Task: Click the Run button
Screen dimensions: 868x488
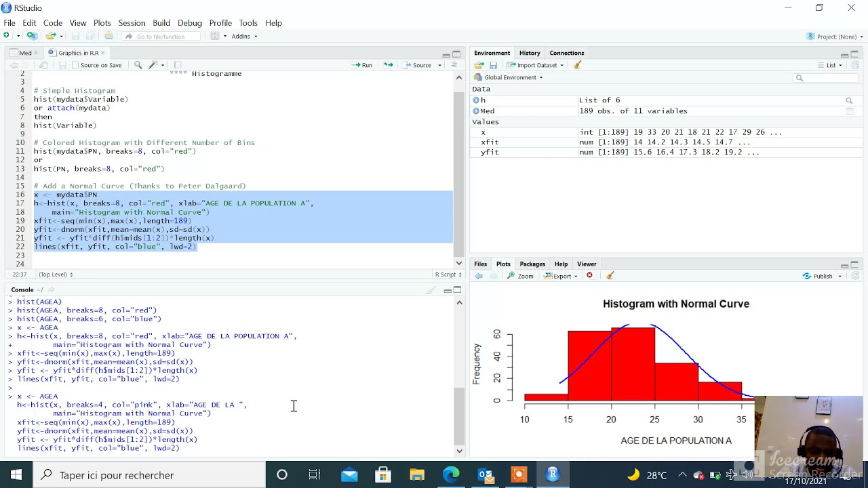Action: [x=361, y=65]
